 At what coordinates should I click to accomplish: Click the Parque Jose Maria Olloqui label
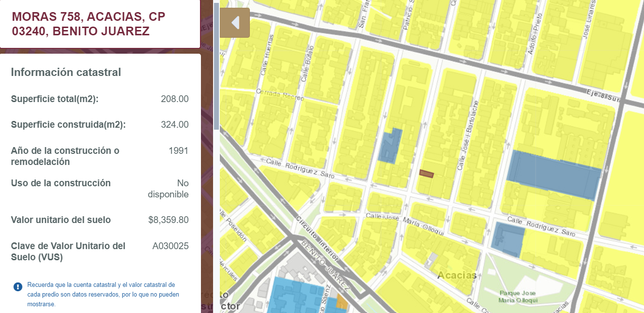click(518, 297)
